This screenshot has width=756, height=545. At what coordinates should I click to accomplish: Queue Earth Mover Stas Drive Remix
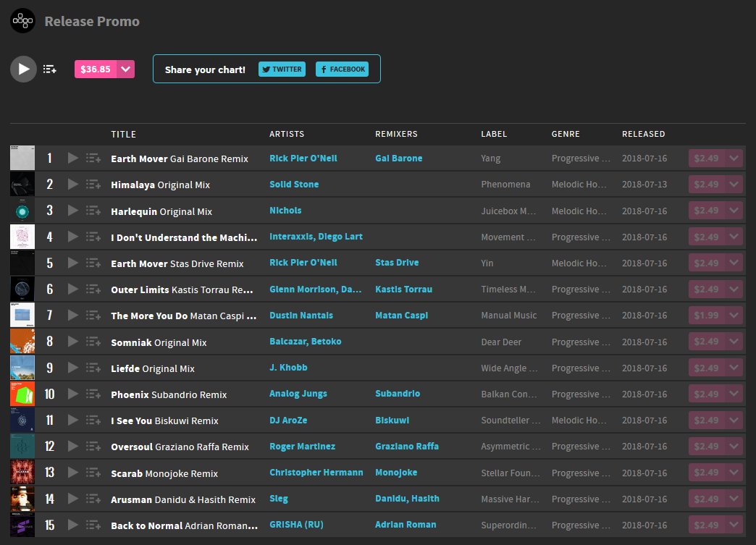click(93, 263)
